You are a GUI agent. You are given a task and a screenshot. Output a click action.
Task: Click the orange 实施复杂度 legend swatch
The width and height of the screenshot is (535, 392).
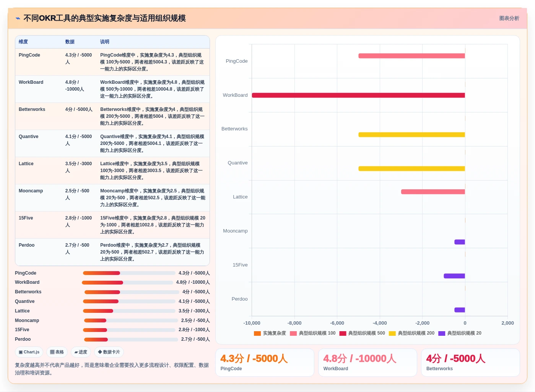257,333
